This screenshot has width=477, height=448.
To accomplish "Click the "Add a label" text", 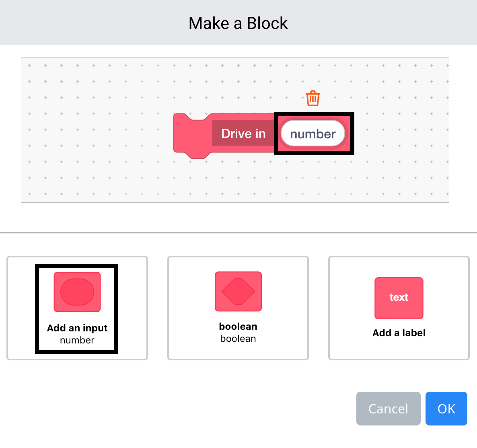I will [x=399, y=333].
